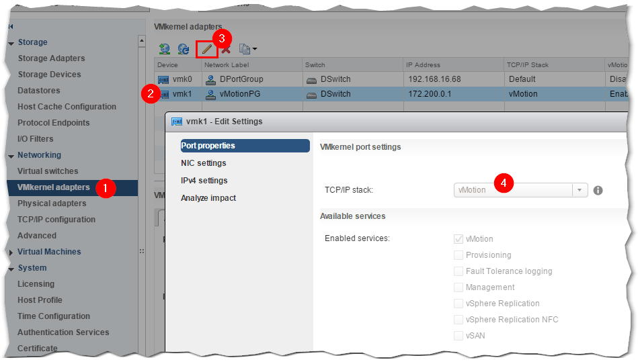
Task: Click the navigator scroll up arrow
Action: tap(142, 40)
